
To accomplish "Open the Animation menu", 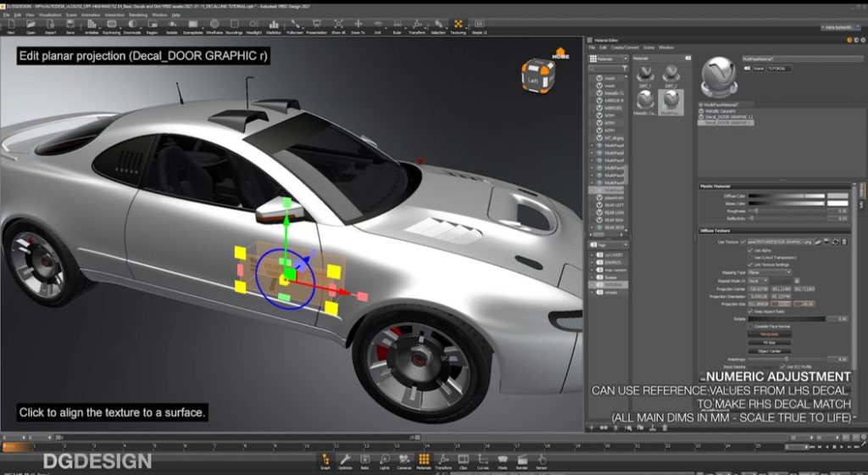I will [91, 15].
